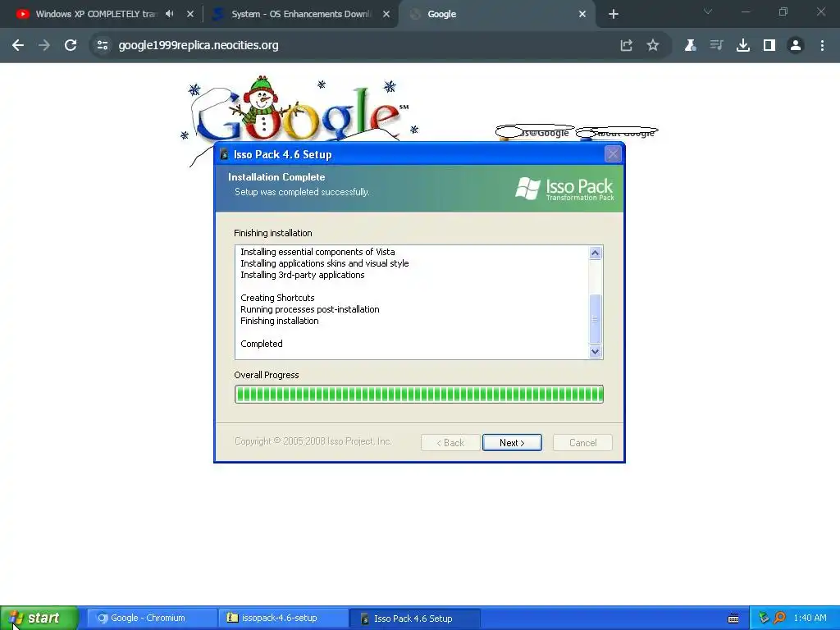Open Chrome Labs flask icon
840x630 pixels.
(690, 46)
